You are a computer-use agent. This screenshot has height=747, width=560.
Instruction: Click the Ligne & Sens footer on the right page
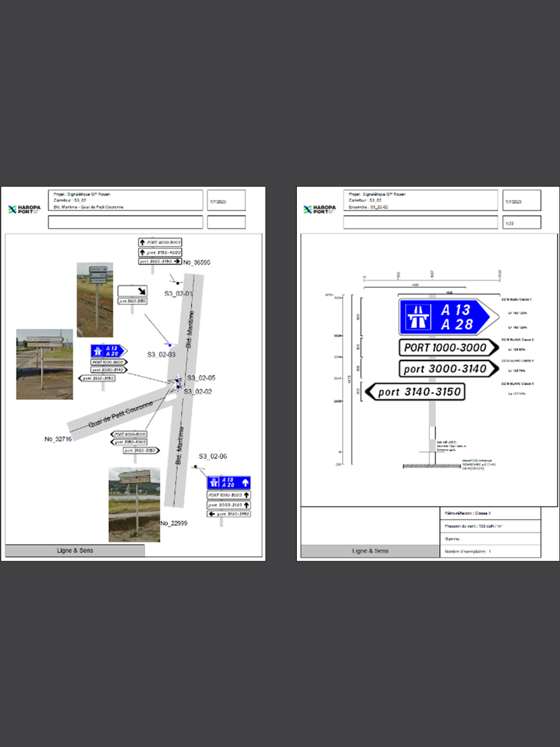click(370, 551)
